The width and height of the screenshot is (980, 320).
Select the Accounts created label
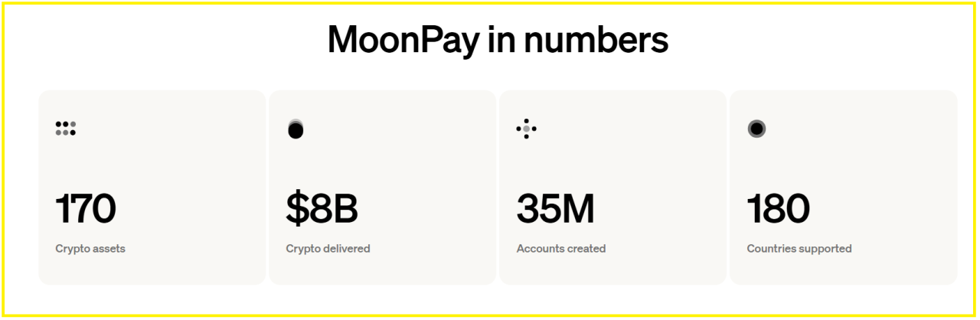pos(561,249)
